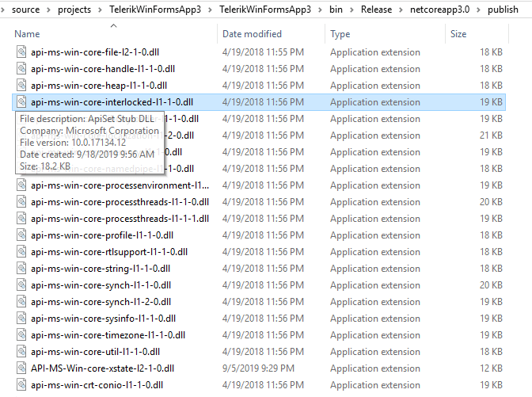The image size is (532, 397).
Task: Click the icon of api-ms-win-core-processthreads-l1-1-1.dll
Action: point(21,219)
